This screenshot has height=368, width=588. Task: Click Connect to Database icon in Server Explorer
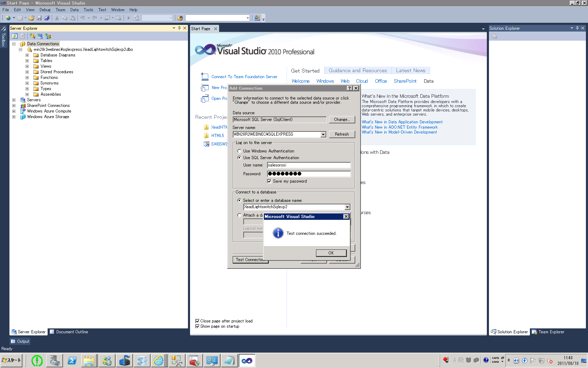point(33,36)
